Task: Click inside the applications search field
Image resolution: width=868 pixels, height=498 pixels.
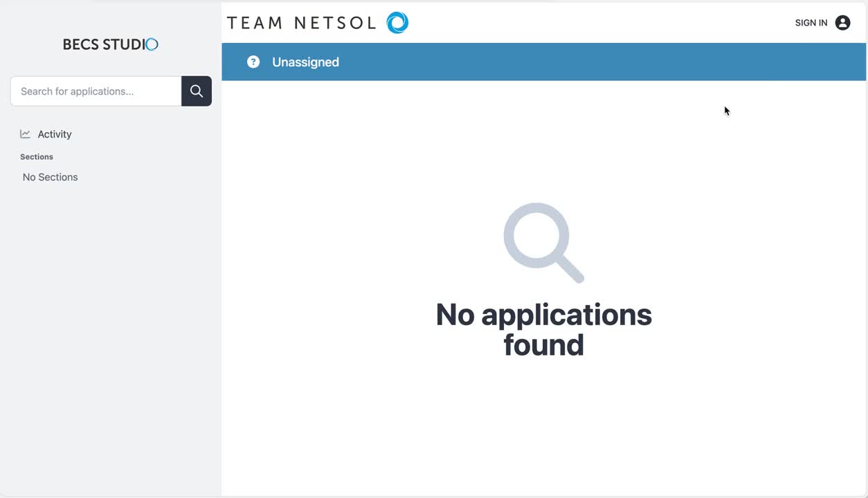Action: click(x=95, y=91)
